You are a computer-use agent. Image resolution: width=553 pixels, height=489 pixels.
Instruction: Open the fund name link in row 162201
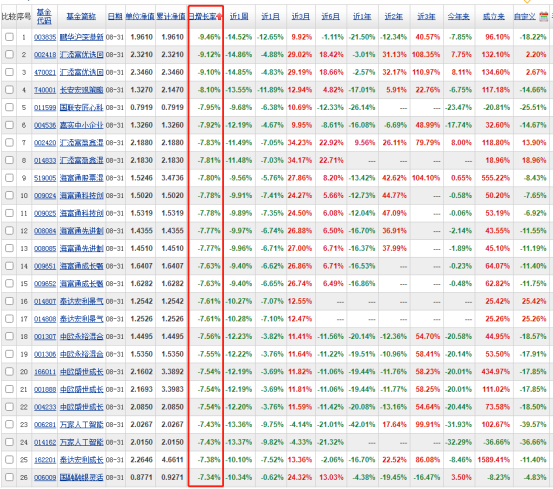pos(81,460)
